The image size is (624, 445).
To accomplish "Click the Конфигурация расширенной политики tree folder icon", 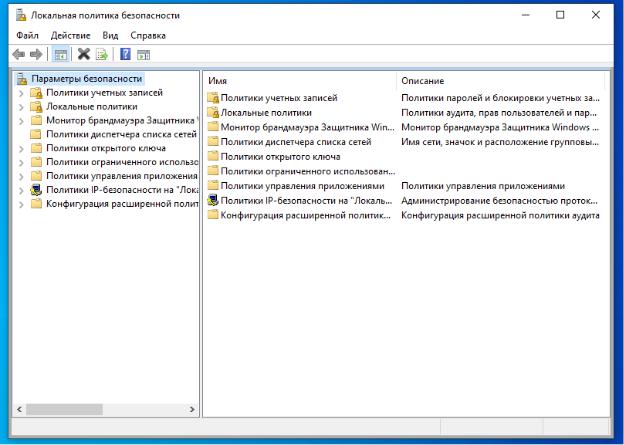I will coord(36,204).
